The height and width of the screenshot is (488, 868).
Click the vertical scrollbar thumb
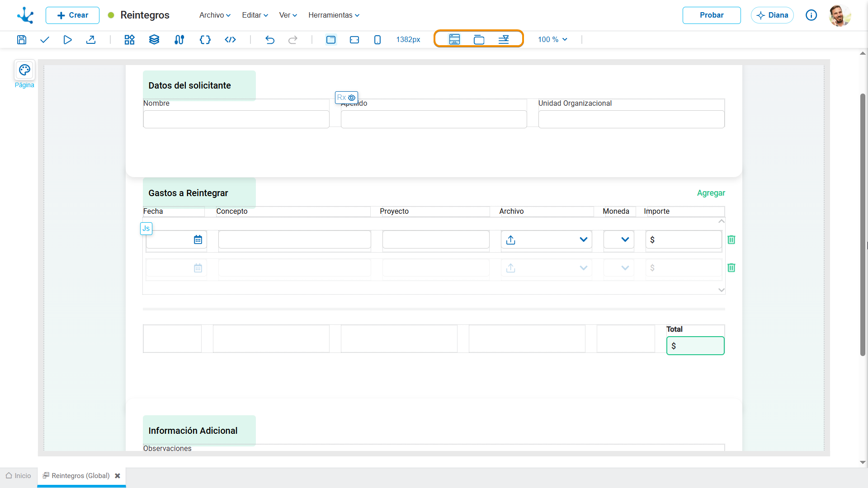(863, 225)
